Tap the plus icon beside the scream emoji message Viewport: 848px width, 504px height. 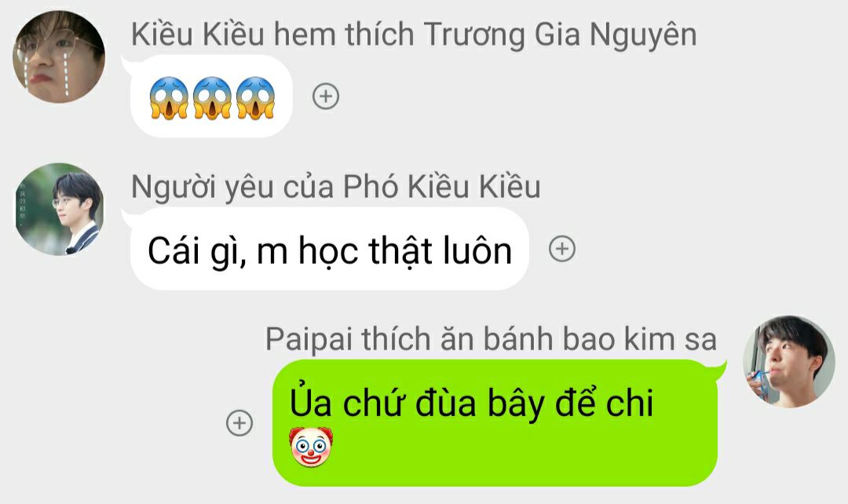coord(326,97)
